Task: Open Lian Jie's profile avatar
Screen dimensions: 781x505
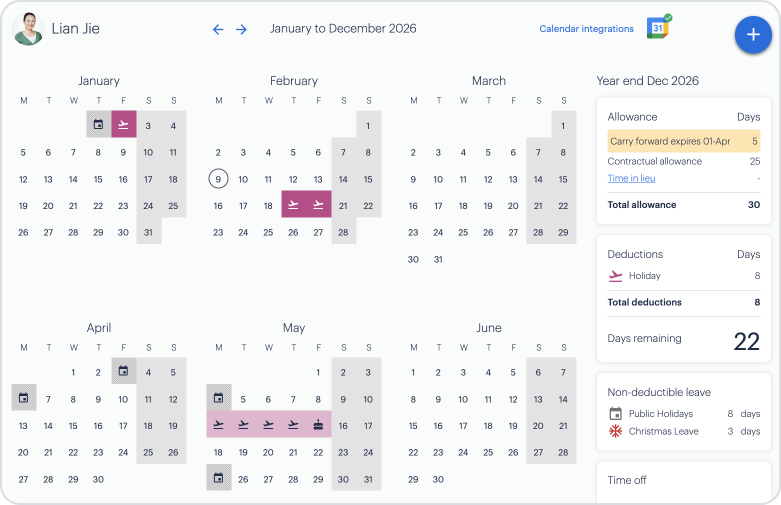Action: [x=28, y=30]
